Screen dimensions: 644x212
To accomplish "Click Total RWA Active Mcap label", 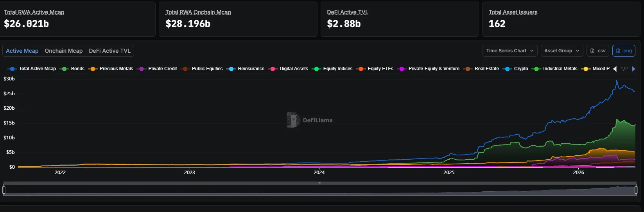I will 34,12.
